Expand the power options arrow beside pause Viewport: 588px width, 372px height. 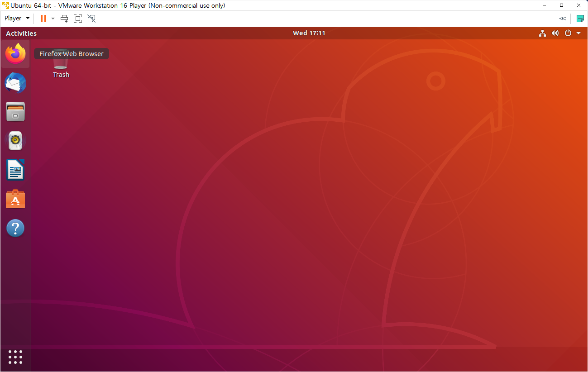[x=53, y=19]
